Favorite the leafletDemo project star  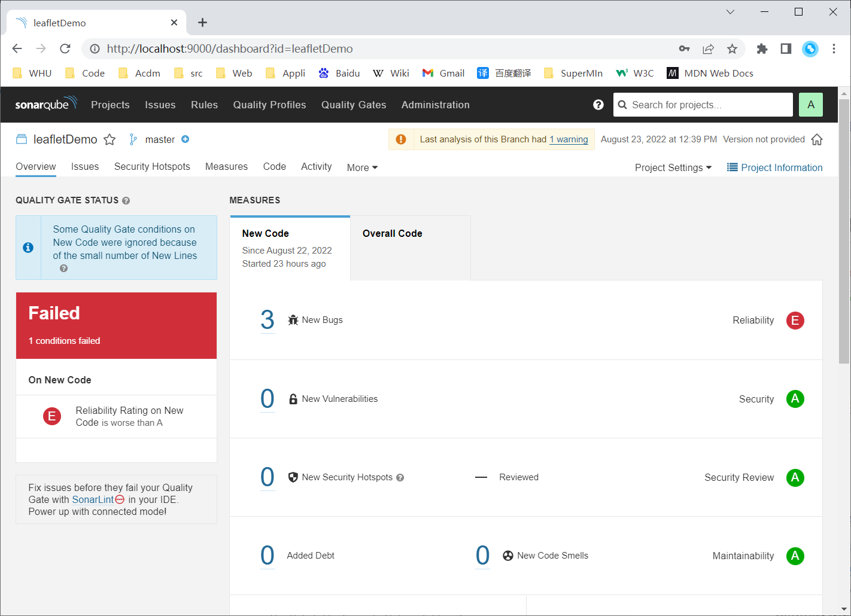click(110, 139)
